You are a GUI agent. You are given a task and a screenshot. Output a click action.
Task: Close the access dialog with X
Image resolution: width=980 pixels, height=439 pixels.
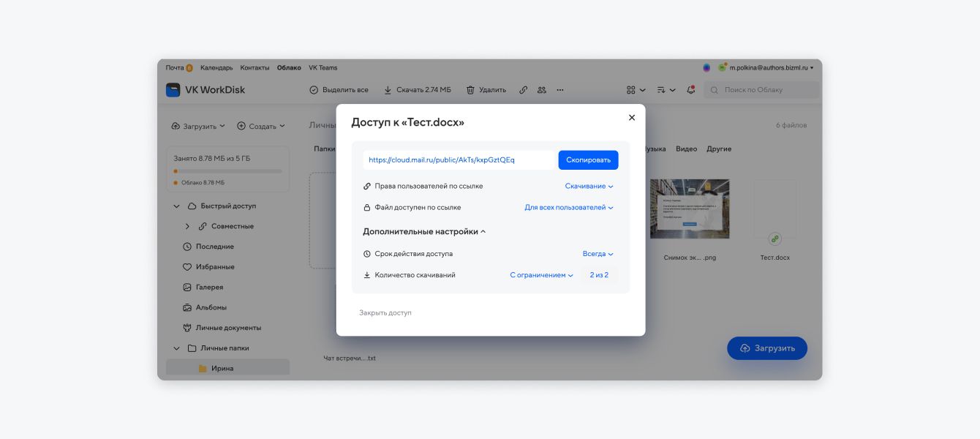click(632, 117)
